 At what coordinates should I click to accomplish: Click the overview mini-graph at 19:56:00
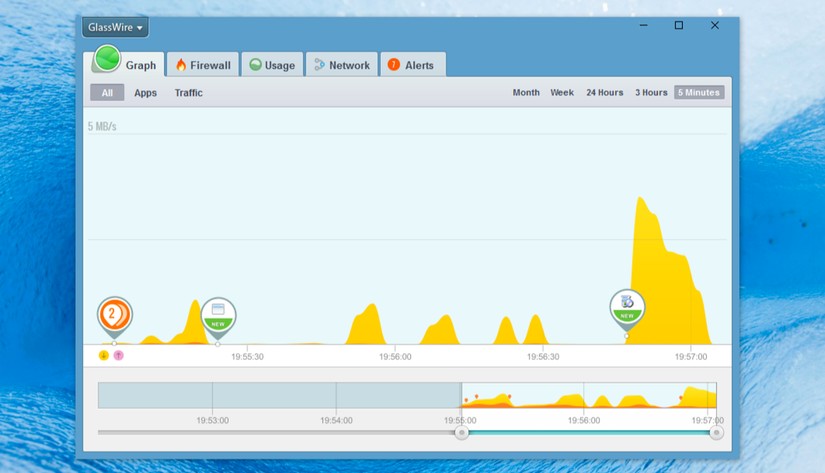(583, 396)
